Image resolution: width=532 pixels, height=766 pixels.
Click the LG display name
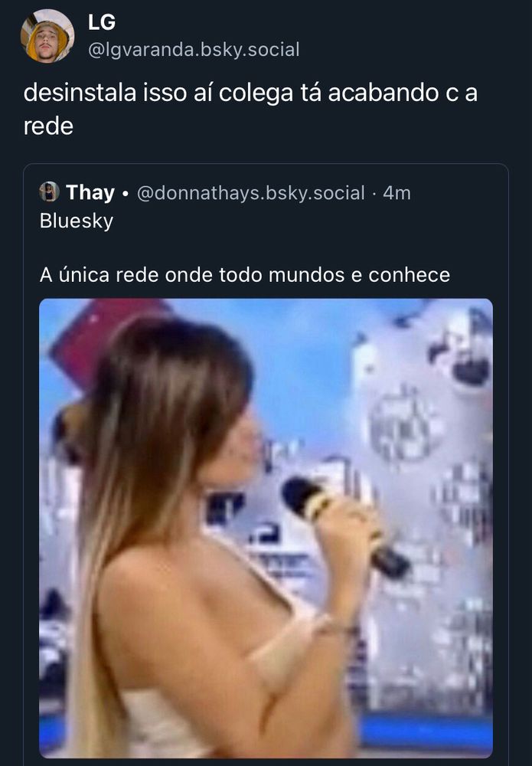click(x=102, y=22)
